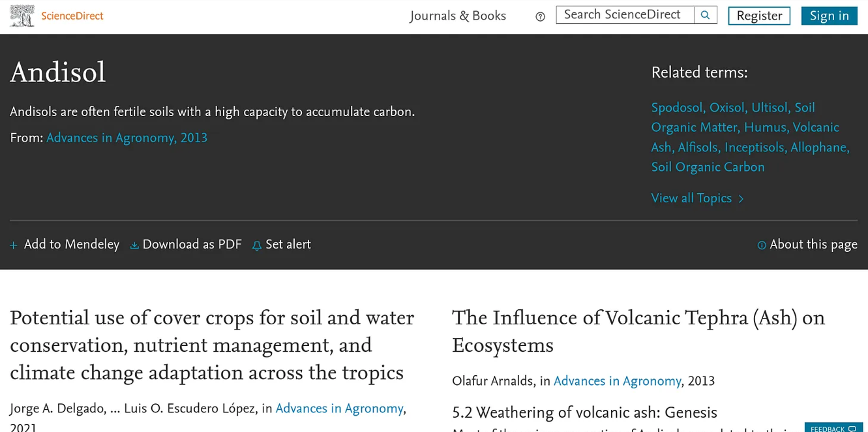Open the cover crops article title
868x432 pixels.
212,345
